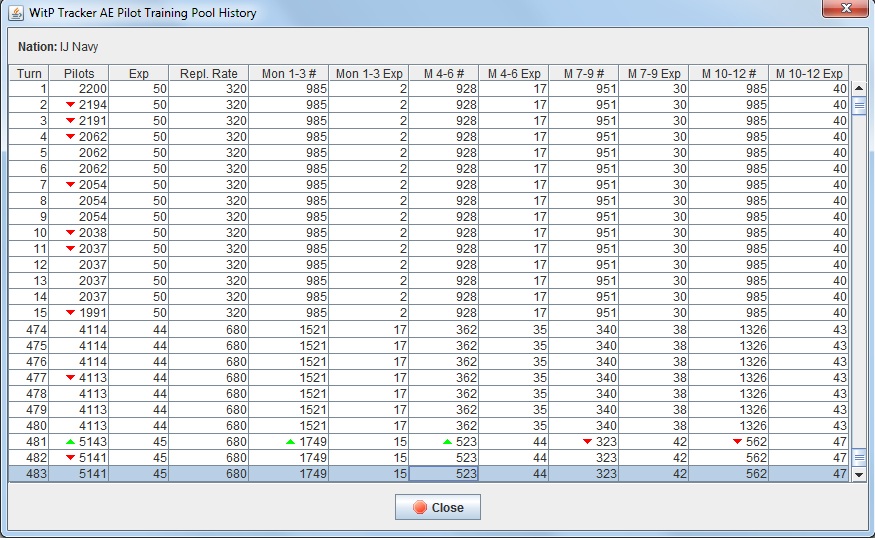Click the red down arrow beside 4113
Image resolution: width=875 pixels, height=540 pixels.
click(70, 378)
